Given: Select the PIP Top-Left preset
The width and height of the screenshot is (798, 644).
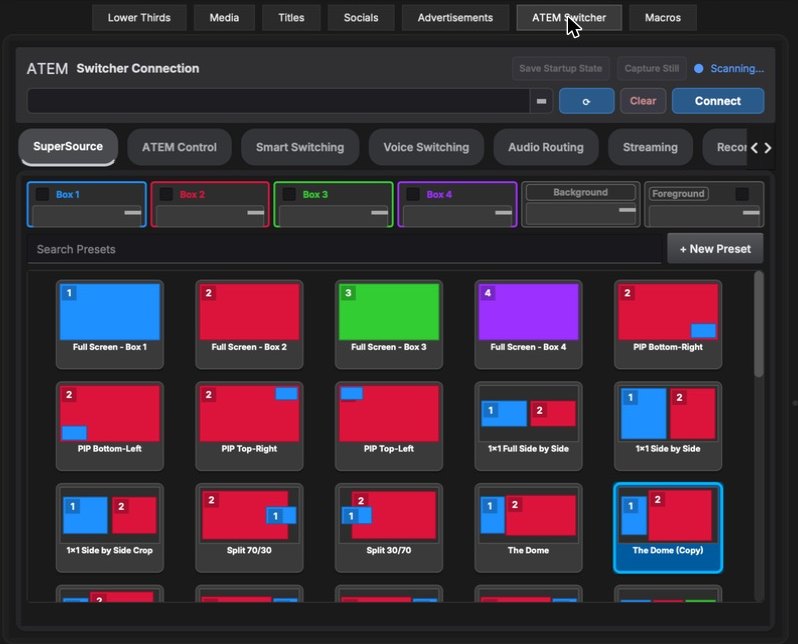Looking at the screenshot, I should click(x=389, y=426).
